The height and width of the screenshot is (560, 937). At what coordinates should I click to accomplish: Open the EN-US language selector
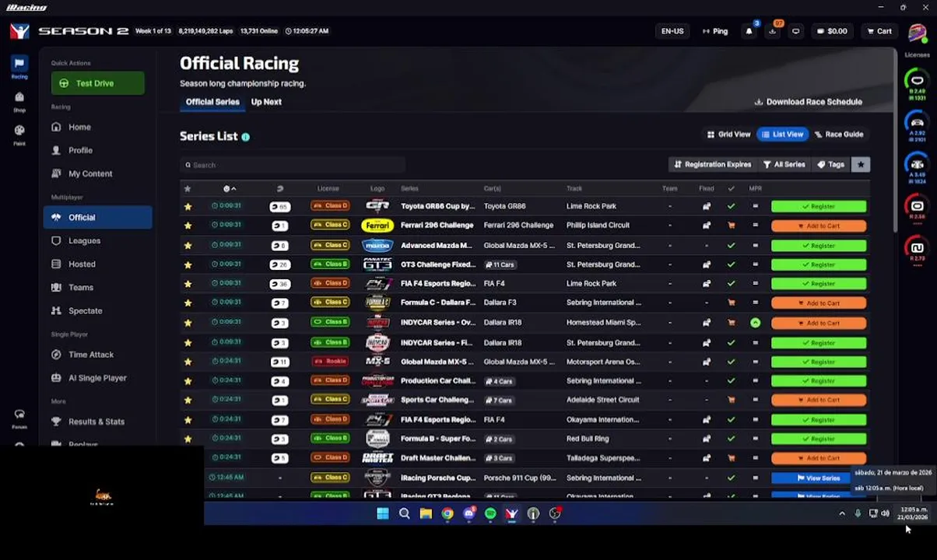[672, 31]
